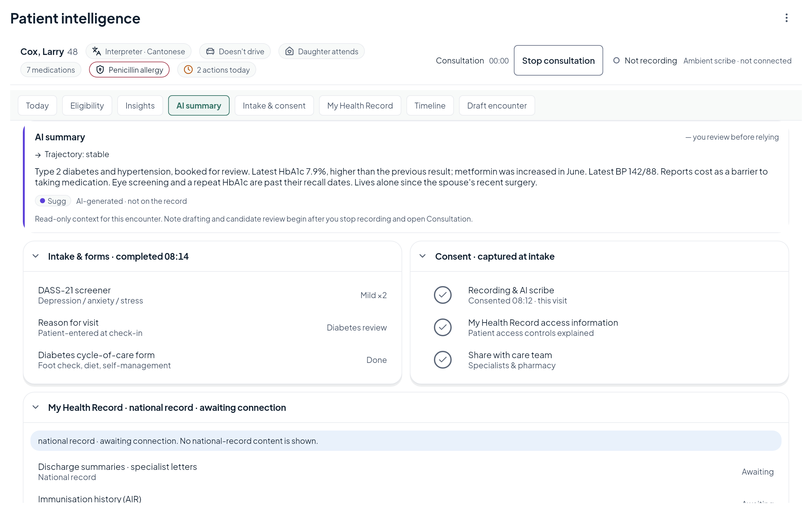Click the My Health Record access checkmark
Image resolution: width=812 pixels, height=508 pixels.
[442, 327]
